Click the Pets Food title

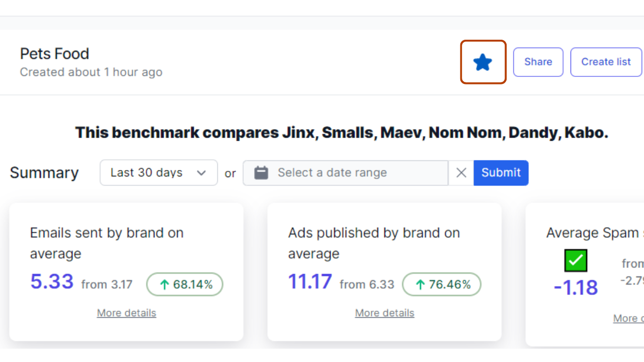point(54,54)
